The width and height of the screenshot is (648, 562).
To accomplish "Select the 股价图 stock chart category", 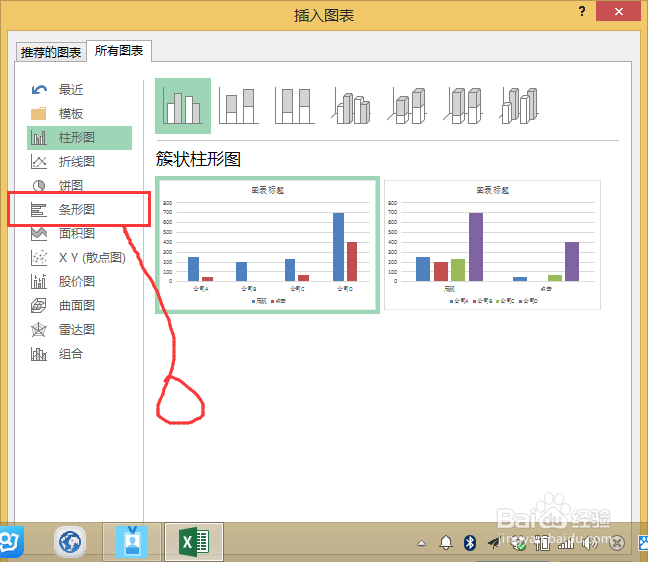I will 79,281.
